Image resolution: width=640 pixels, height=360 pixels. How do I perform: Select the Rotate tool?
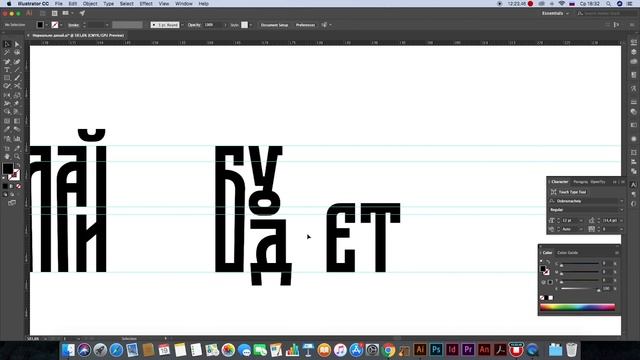tap(7, 95)
